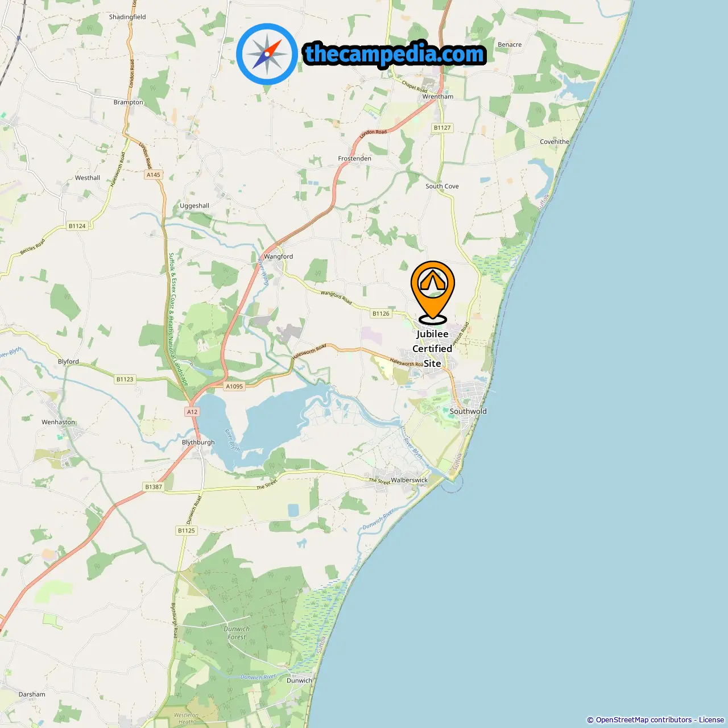Click the Blythburgh village label
This screenshot has height=728, width=728.
click(198, 442)
